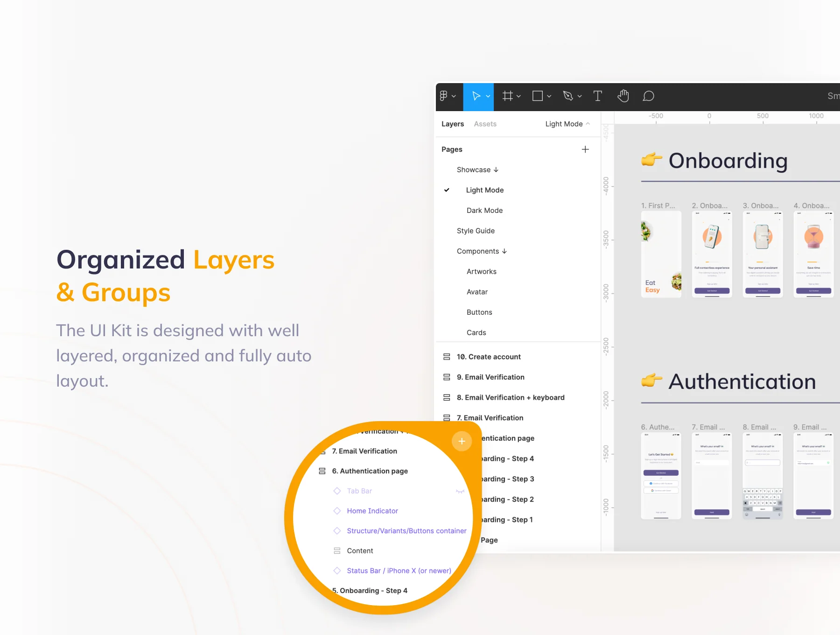The height and width of the screenshot is (635, 840).
Task: Select the Hand tool
Action: pyautogui.click(x=623, y=96)
